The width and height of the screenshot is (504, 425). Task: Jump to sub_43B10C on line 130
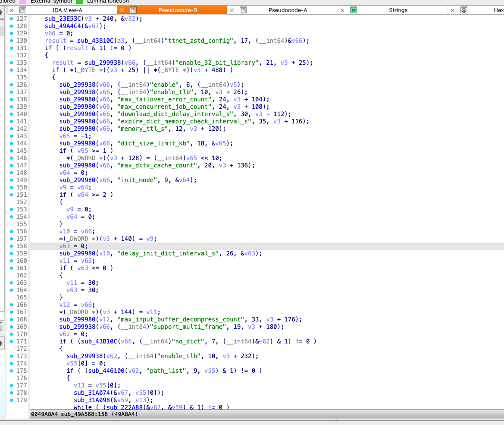(x=95, y=41)
